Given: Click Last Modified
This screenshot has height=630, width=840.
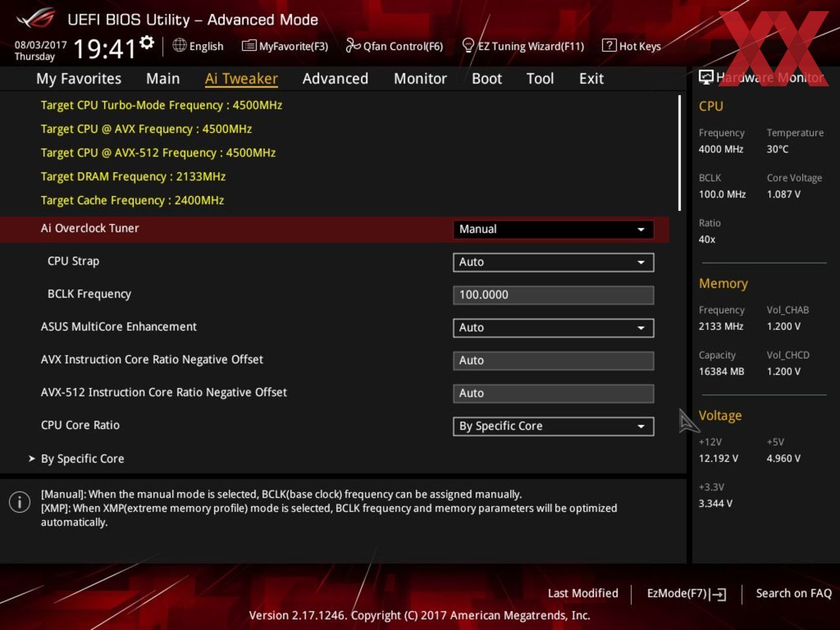Looking at the screenshot, I should 583,594.
